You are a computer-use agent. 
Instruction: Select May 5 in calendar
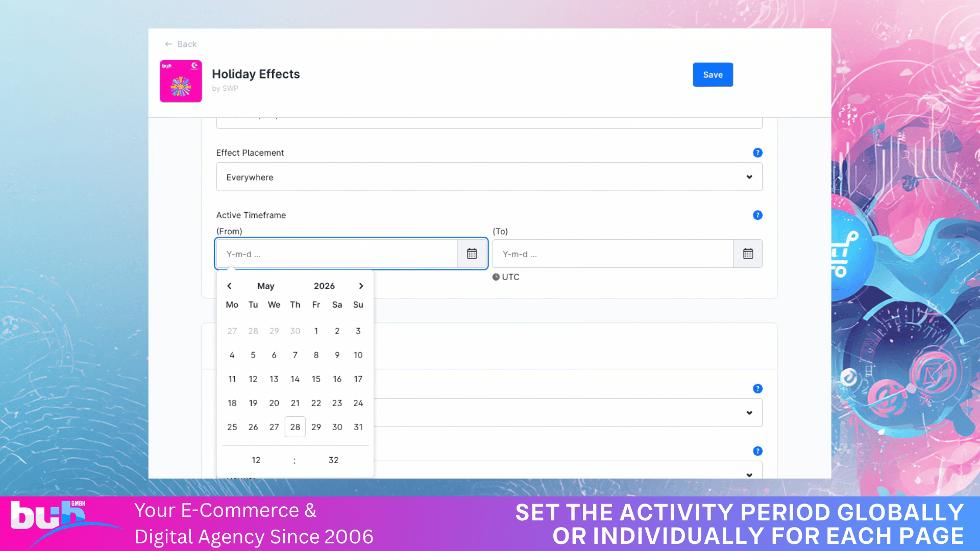tap(253, 355)
